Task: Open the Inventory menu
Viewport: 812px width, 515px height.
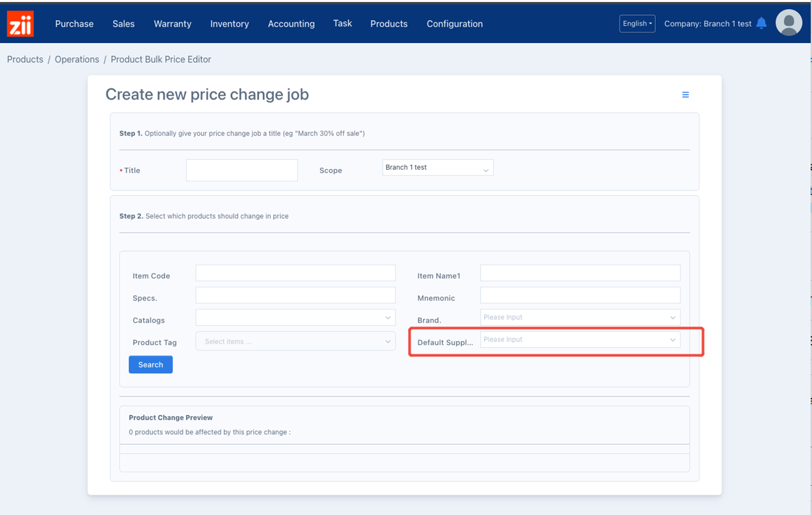Action: click(x=229, y=24)
